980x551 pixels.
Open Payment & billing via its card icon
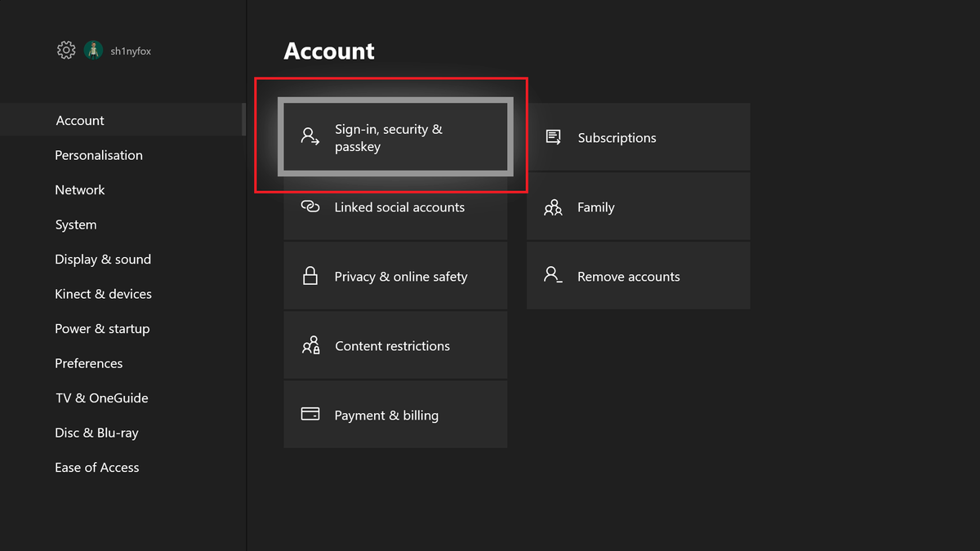(x=310, y=414)
